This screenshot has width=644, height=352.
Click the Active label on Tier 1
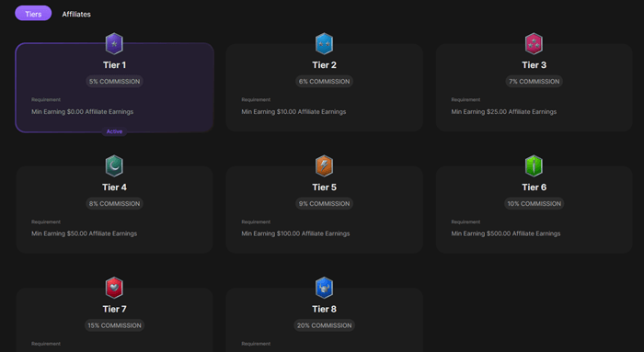pyautogui.click(x=114, y=131)
